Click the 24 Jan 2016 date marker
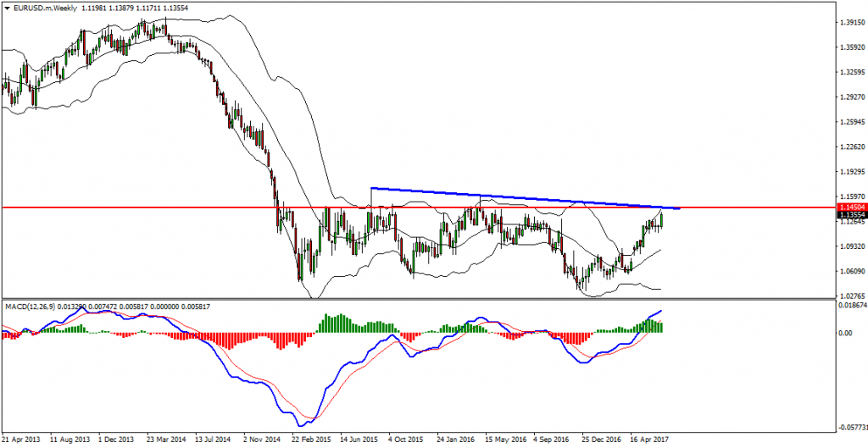This screenshot has height=448, width=868. click(x=456, y=440)
